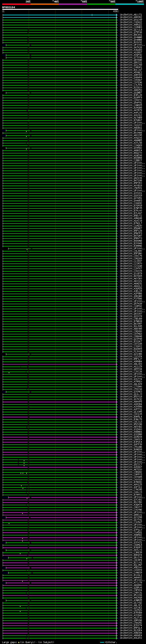Select the UniRef100_A9M7D3 label
The width and height of the screenshot is (146, 644).
[131, 75]
